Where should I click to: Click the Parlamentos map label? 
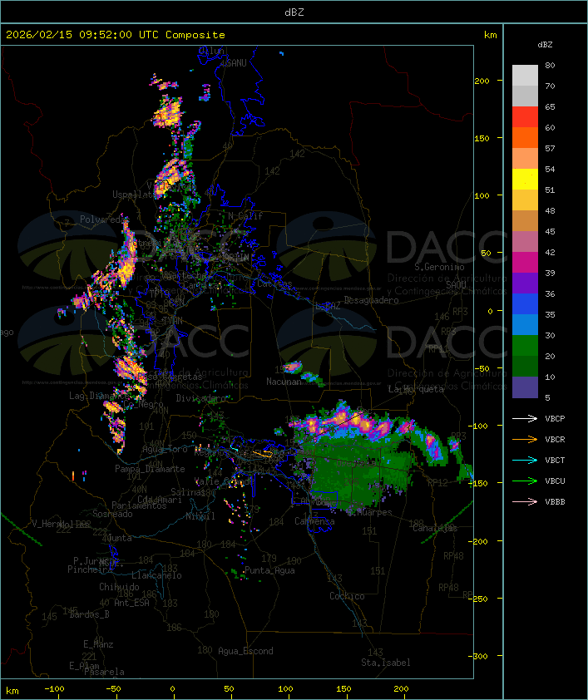[139, 505]
